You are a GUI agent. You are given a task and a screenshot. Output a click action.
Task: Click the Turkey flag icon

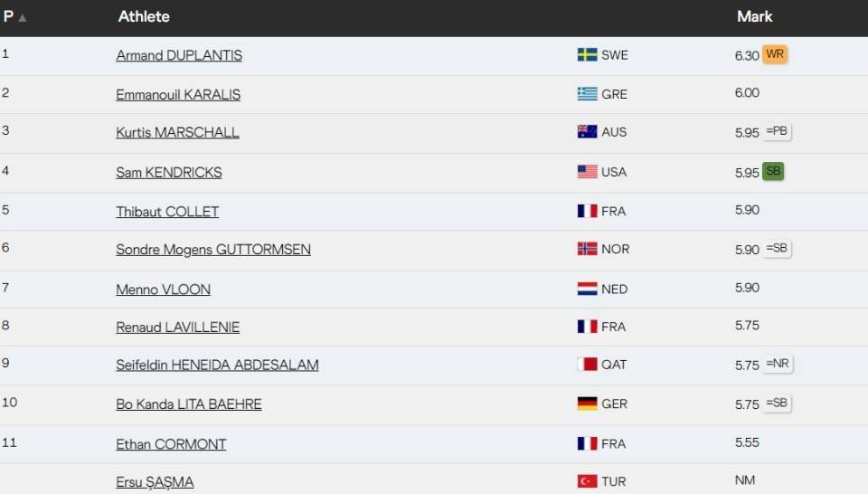pyautogui.click(x=587, y=481)
